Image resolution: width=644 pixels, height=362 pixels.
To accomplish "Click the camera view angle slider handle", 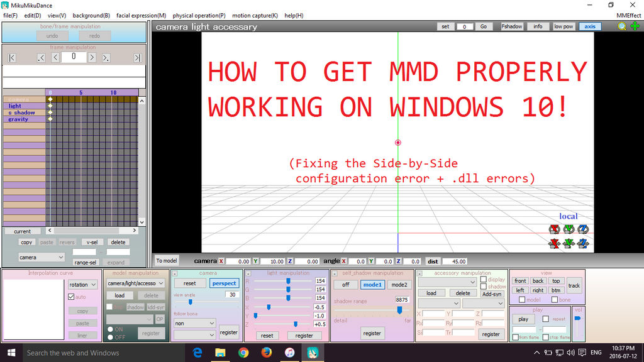I will click(x=191, y=302).
